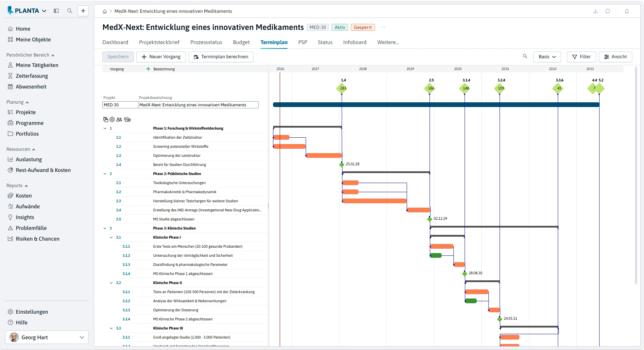This screenshot has width=644, height=350.
Task: Click the download icon at top right
Action: (x=596, y=11)
